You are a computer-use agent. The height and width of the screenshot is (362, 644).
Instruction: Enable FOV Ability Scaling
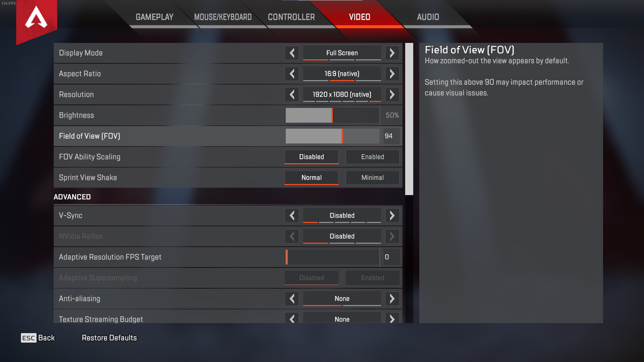pyautogui.click(x=372, y=157)
